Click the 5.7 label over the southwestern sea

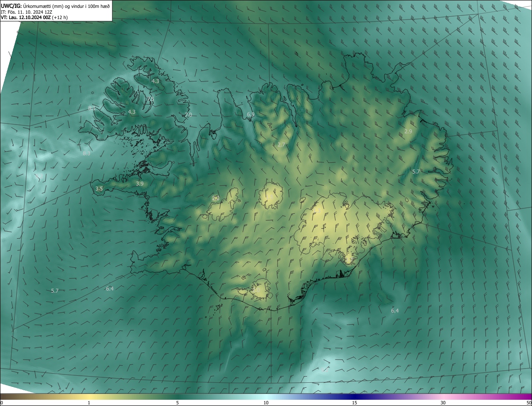[x=54, y=291]
